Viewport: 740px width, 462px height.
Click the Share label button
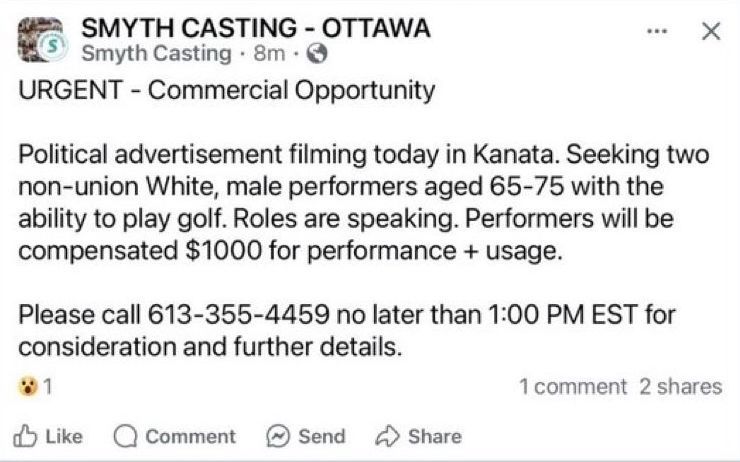pos(434,436)
